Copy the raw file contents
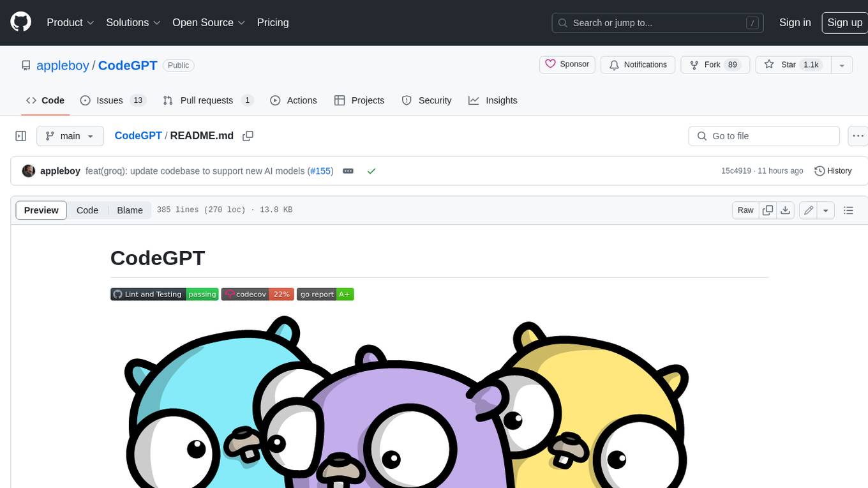The height and width of the screenshot is (488, 868). 768,210
